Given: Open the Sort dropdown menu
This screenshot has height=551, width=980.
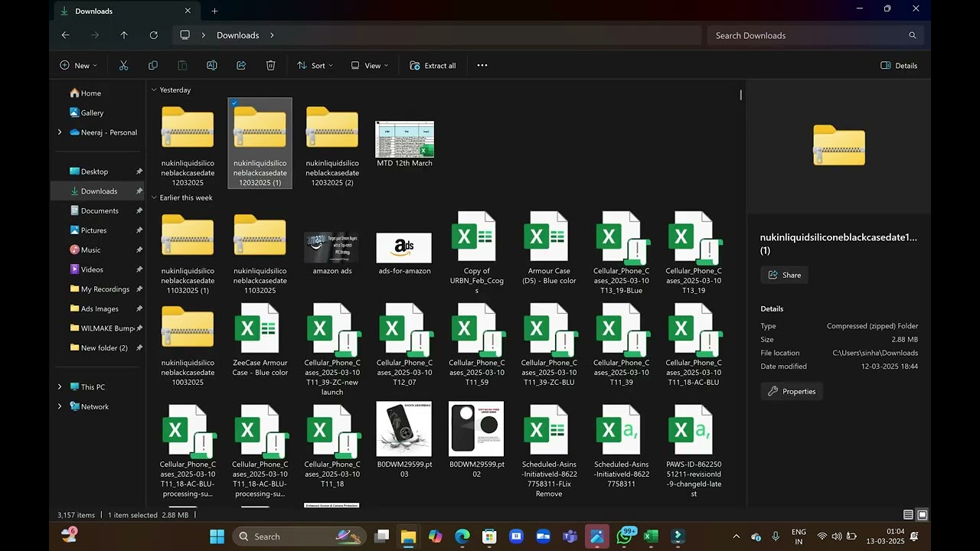Looking at the screenshot, I should 315,66.
